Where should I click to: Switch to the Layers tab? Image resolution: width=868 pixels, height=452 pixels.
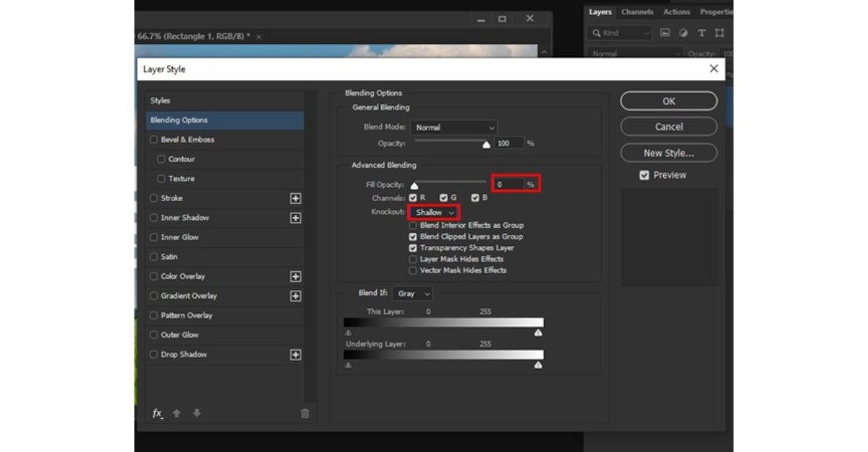coord(600,12)
